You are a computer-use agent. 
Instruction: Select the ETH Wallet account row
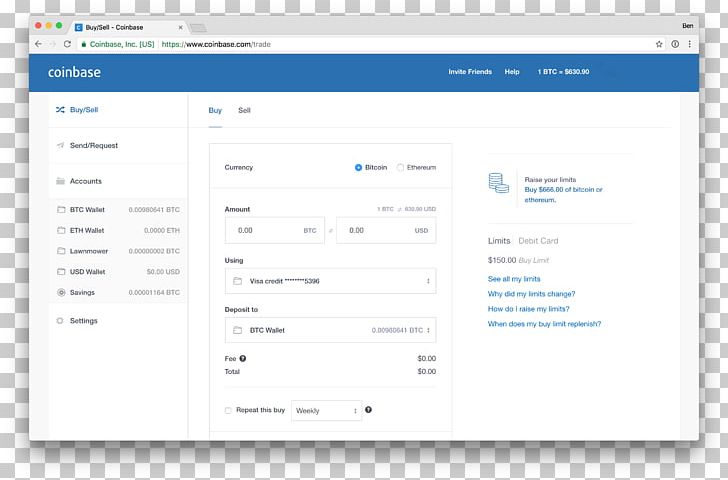tap(118, 230)
